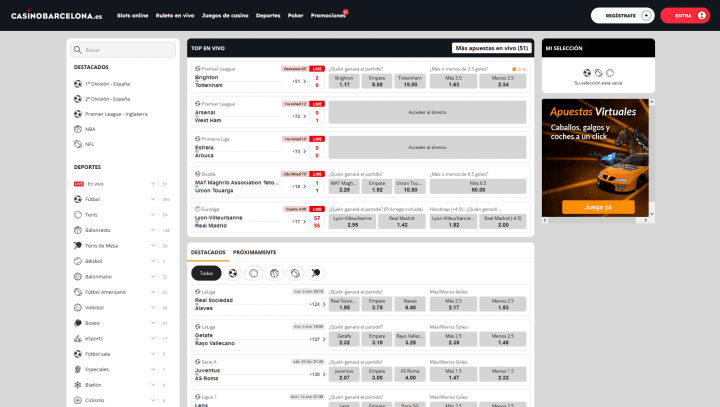Image resolution: width=720 pixels, height=407 pixels.
Task: Click Más apuestas en vivo button
Action: point(490,47)
